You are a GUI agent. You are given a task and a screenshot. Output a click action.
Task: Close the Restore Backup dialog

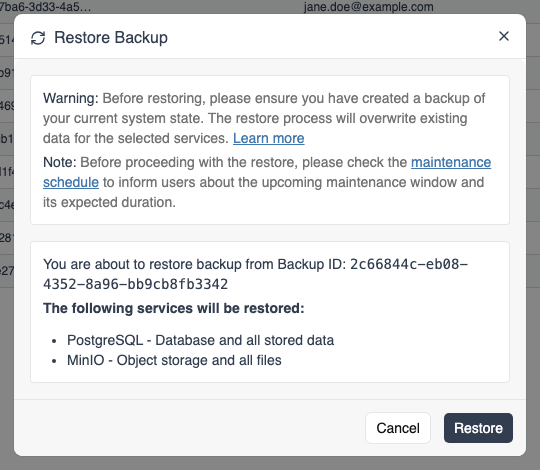504,36
